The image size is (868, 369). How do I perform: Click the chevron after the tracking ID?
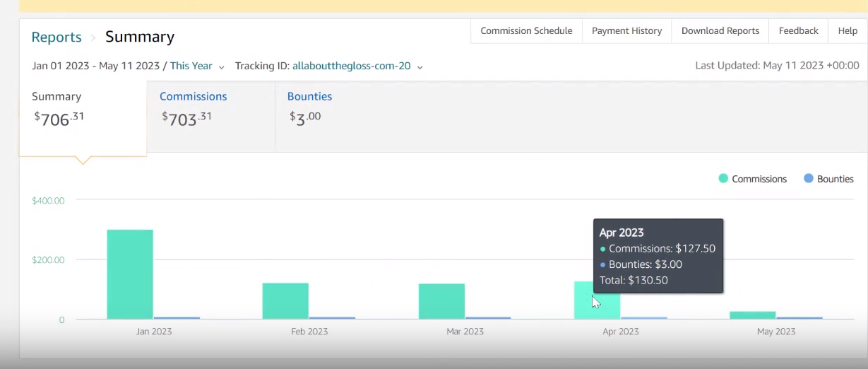[420, 67]
